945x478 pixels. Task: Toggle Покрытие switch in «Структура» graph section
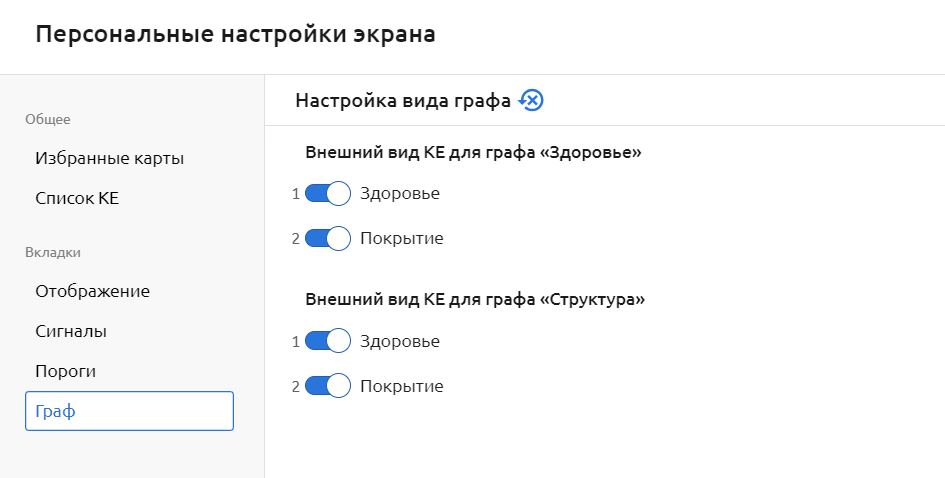tap(327, 386)
